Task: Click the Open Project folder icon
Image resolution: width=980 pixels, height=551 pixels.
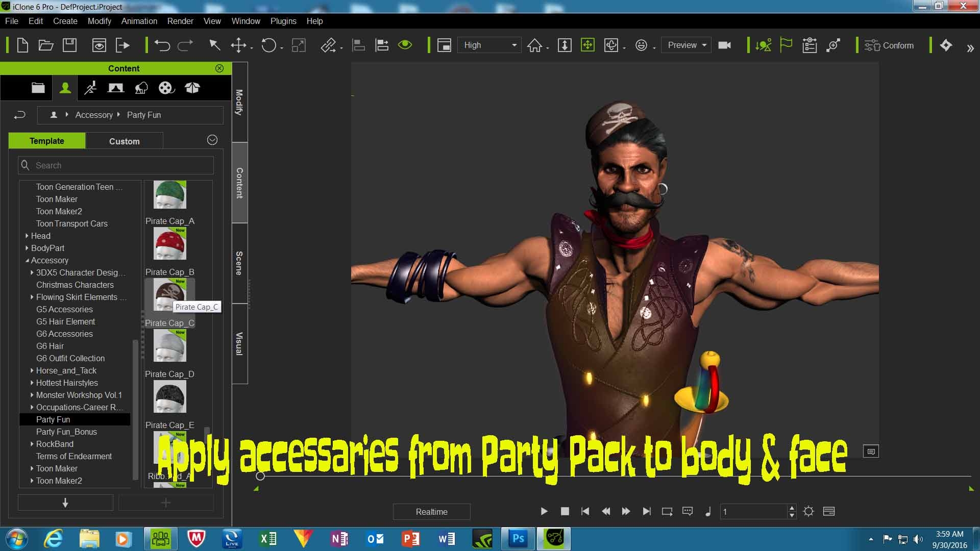Action: (x=46, y=45)
